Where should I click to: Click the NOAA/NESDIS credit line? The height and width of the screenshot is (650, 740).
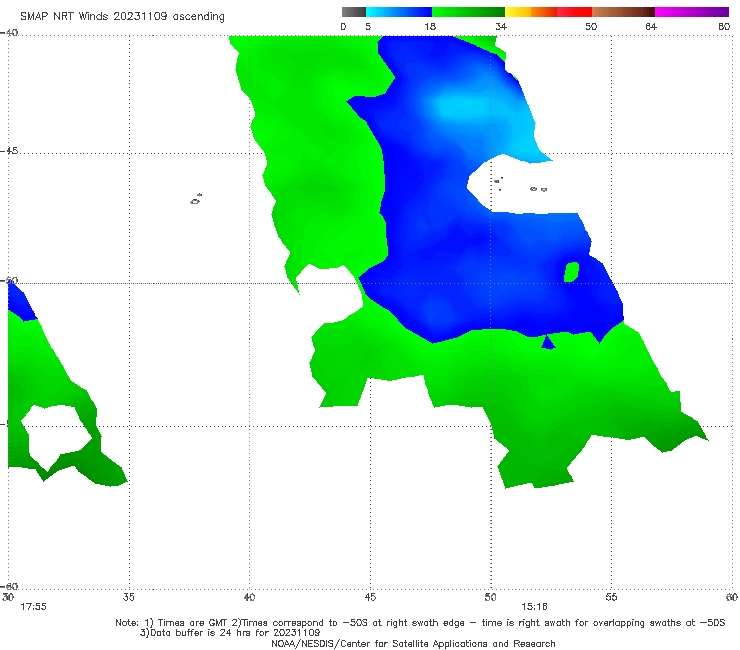click(413, 643)
